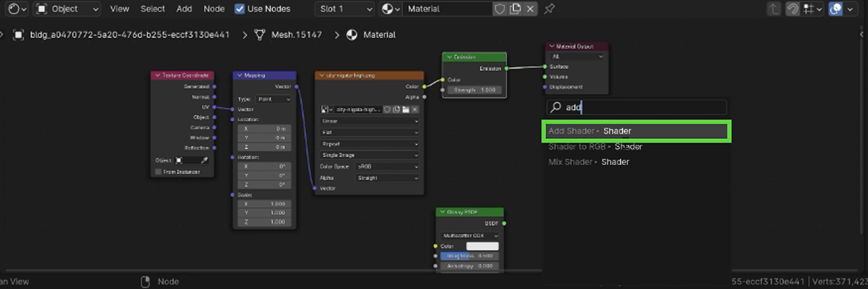Select Shader to RGB result

[637, 146]
